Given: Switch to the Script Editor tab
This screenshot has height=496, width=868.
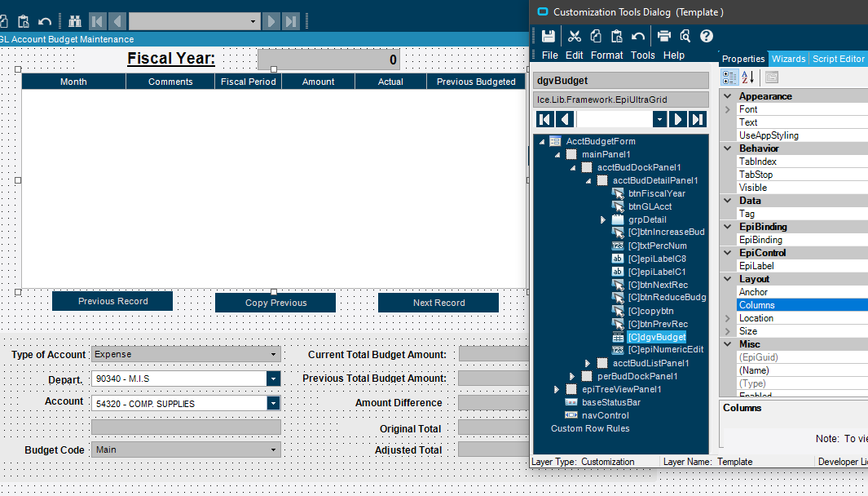Looking at the screenshot, I should pos(838,59).
